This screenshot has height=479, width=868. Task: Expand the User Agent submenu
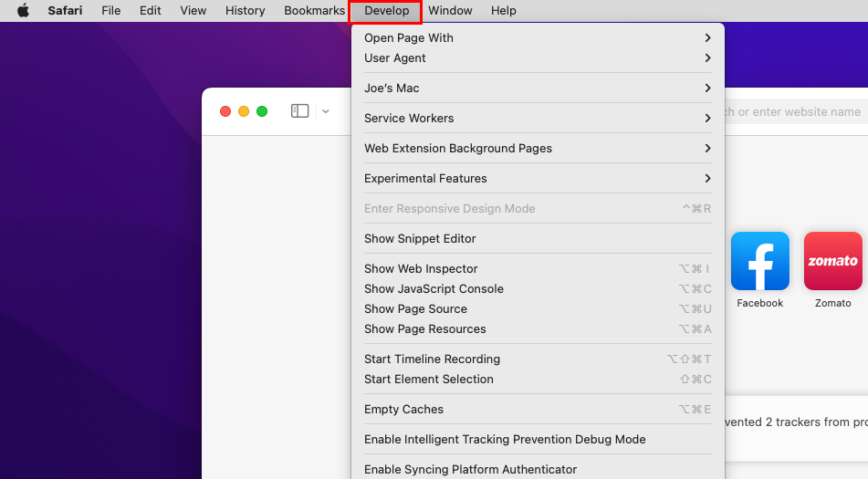click(x=537, y=58)
